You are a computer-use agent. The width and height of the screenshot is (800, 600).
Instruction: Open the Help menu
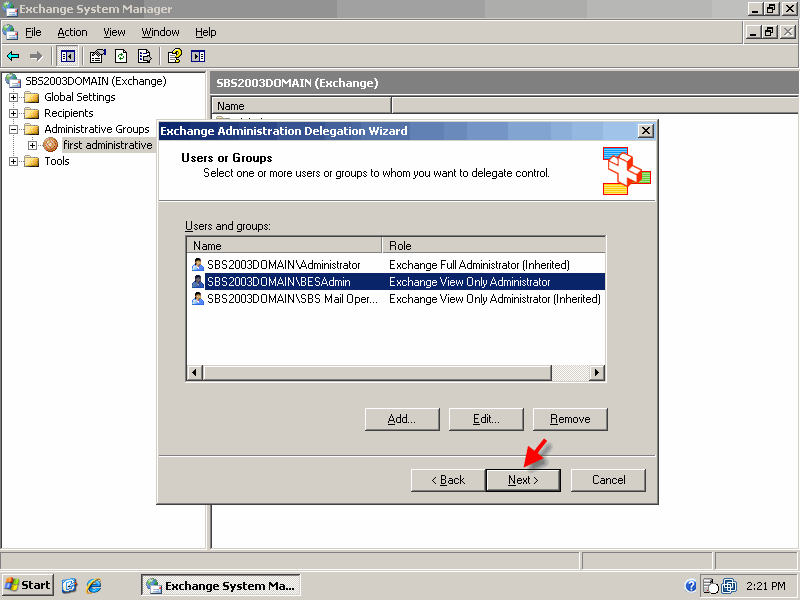[206, 32]
